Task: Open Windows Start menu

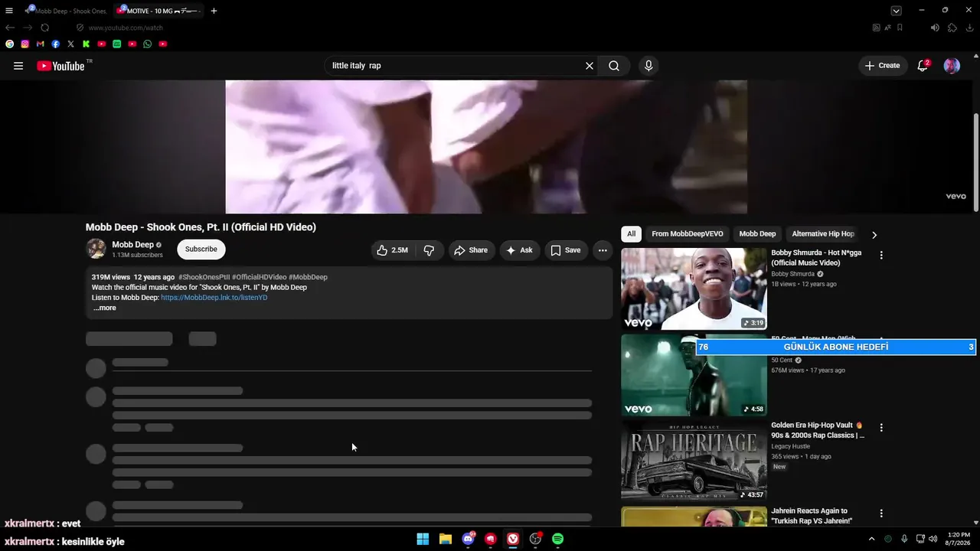Action: point(423,539)
